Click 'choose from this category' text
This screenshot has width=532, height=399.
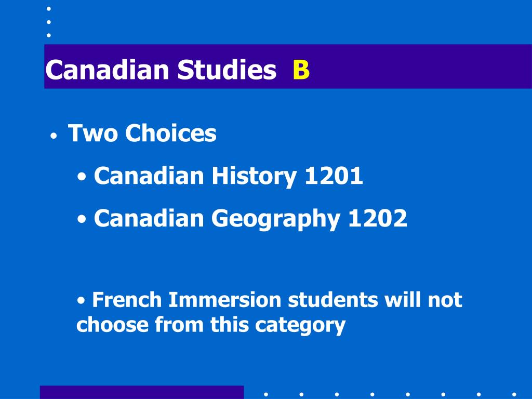(x=211, y=325)
